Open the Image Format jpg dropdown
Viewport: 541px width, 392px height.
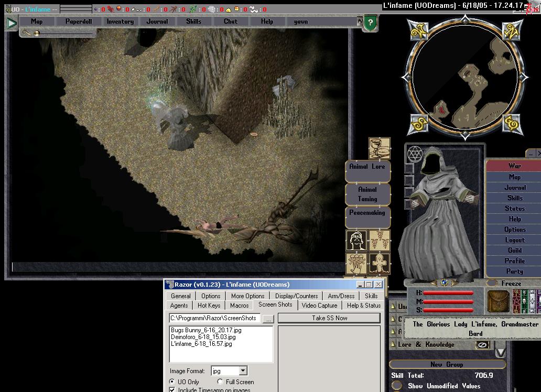pyautogui.click(x=243, y=371)
